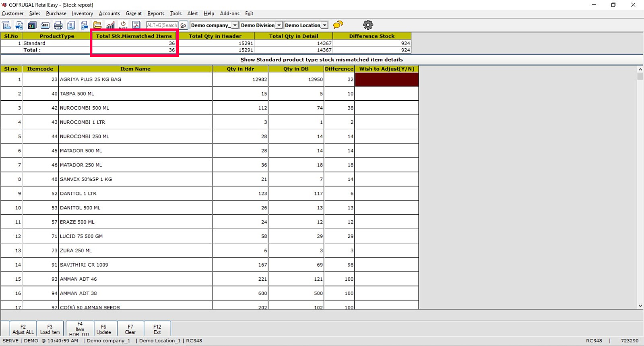Click the two-users icon in toolbar

point(32,25)
